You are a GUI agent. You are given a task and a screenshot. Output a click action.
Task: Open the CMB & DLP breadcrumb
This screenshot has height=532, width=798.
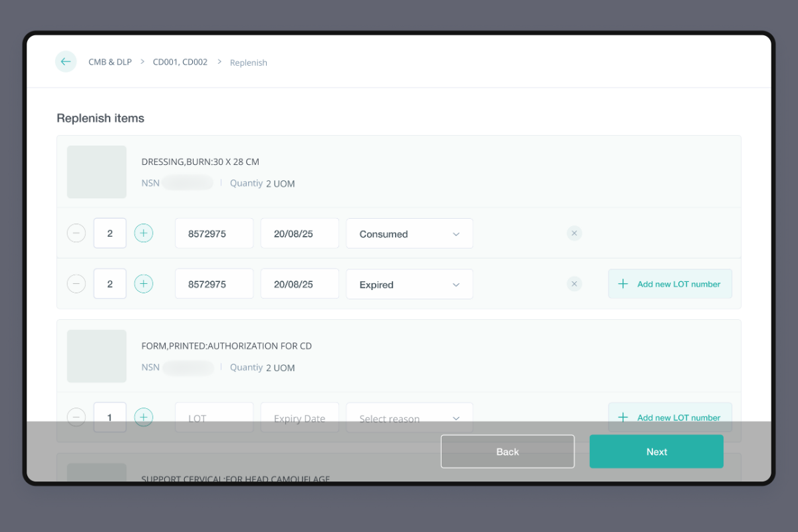(x=110, y=62)
